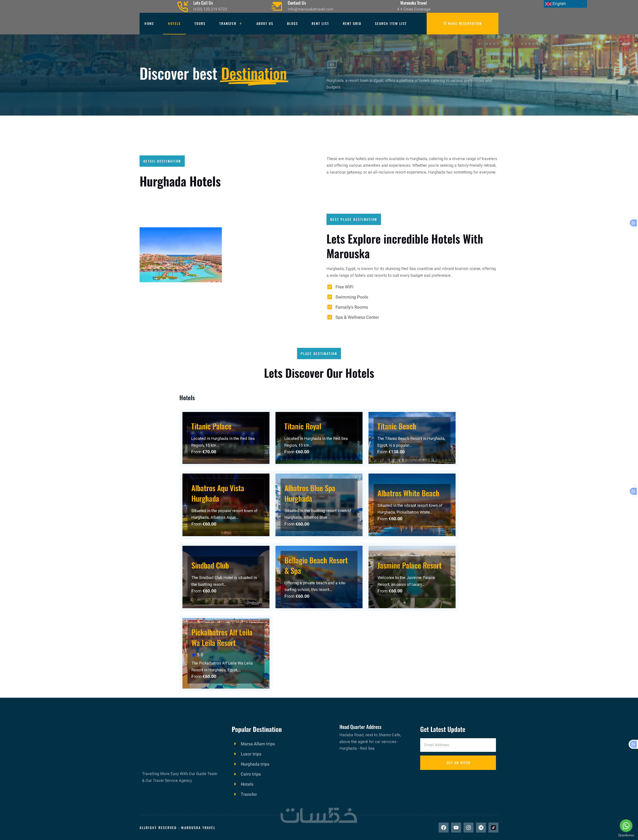Open the TikTok icon in footer
The width and height of the screenshot is (638, 840).
[x=493, y=828]
